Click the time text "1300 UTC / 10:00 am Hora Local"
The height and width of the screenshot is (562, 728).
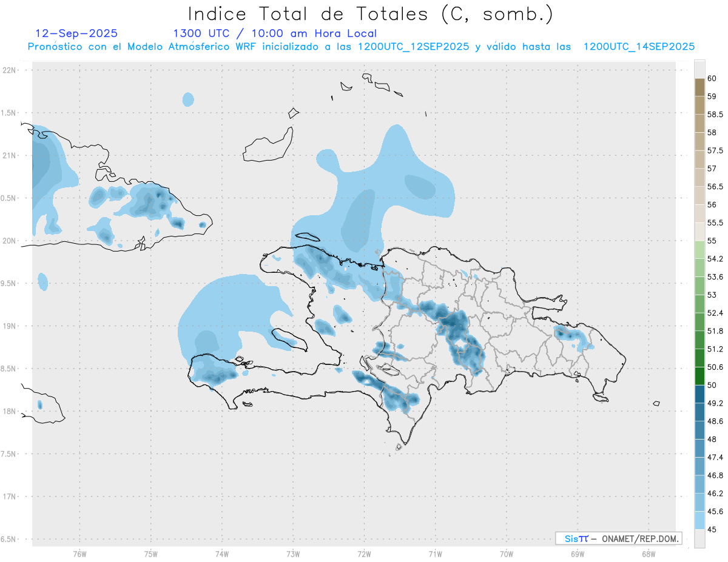pos(275,33)
